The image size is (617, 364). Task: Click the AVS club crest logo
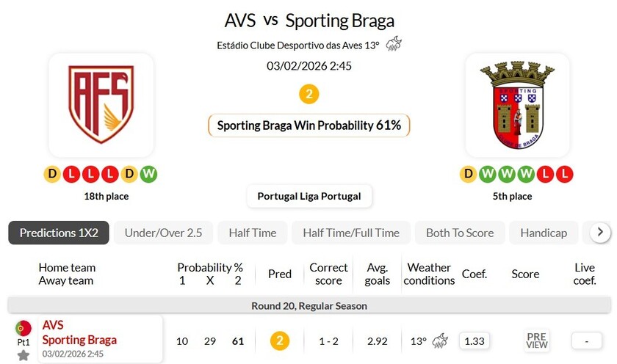pyautogui.click(x=101, y=105)
